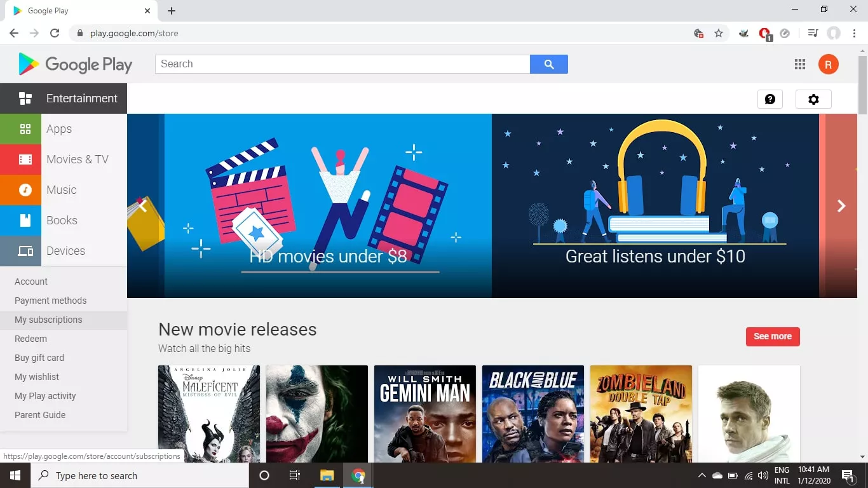Show hidden system tray icons
868x488 pixels.
point(702,475)
